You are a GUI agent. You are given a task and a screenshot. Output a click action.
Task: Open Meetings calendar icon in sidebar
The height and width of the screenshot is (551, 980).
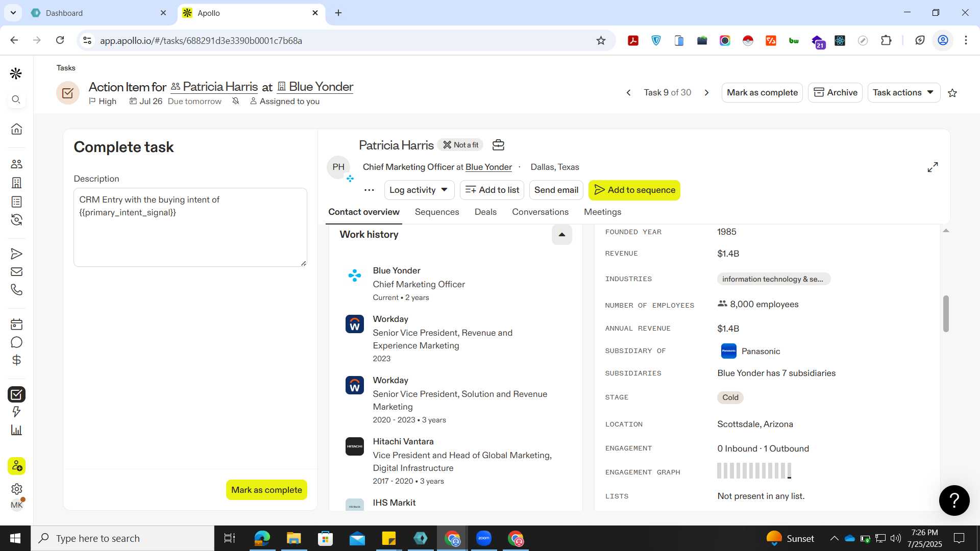(16, 324)
